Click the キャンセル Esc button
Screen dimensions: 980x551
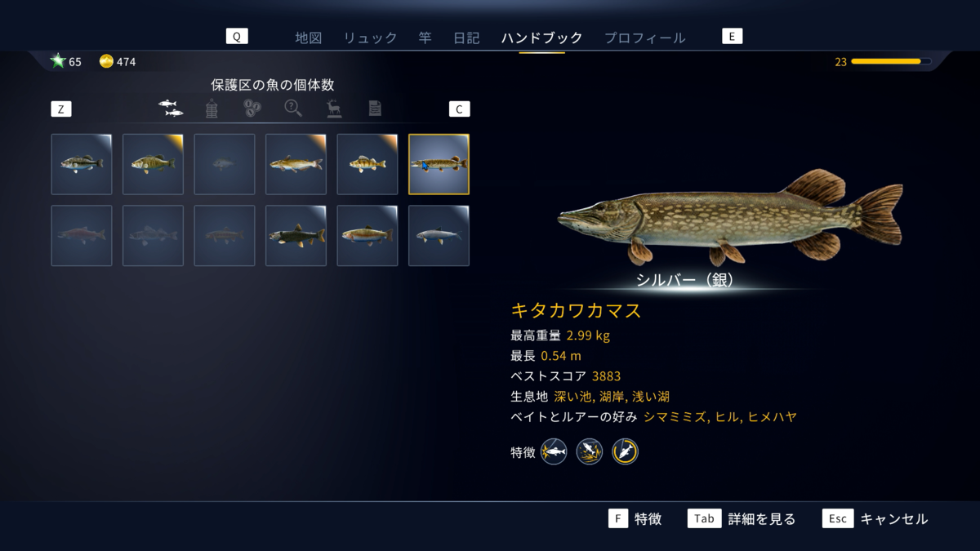pyautogui.click(x=875, y=518)
